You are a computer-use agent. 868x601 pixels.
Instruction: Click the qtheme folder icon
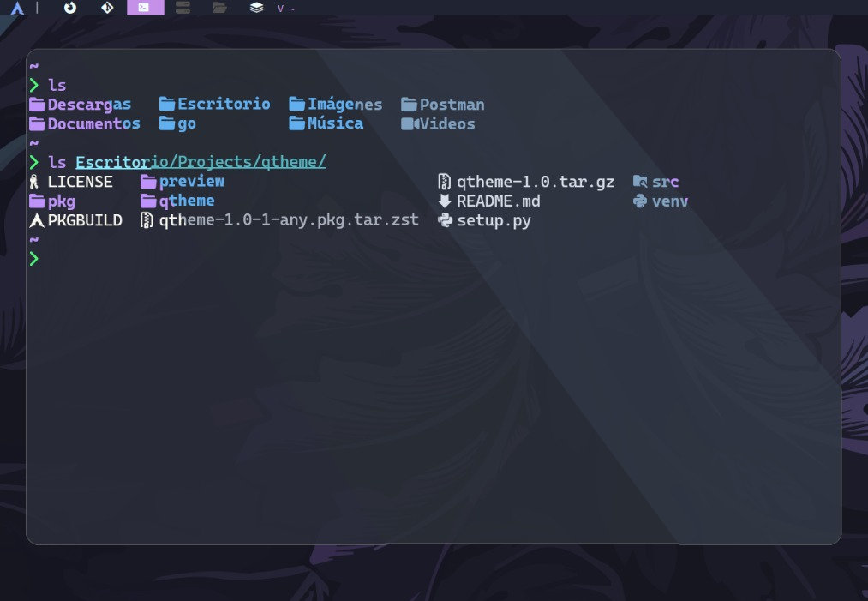pos(148,201)
